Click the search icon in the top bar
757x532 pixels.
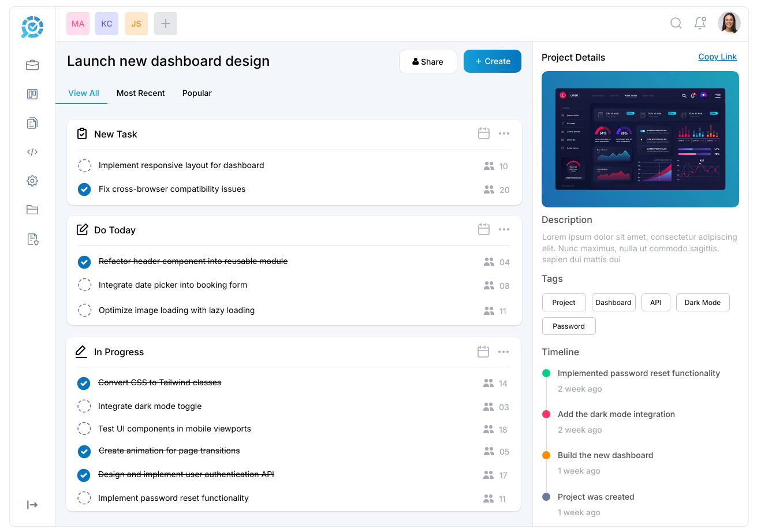coord(676,23)
